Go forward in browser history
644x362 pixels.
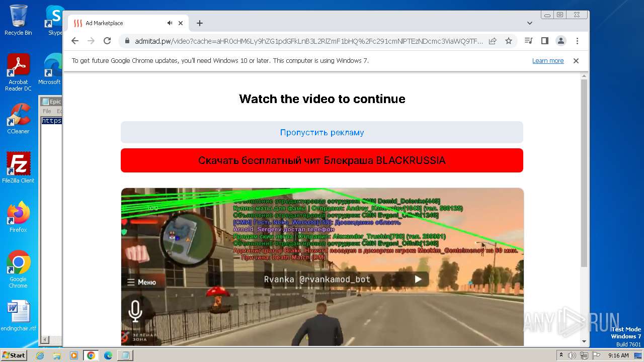[x=91, y=41]
